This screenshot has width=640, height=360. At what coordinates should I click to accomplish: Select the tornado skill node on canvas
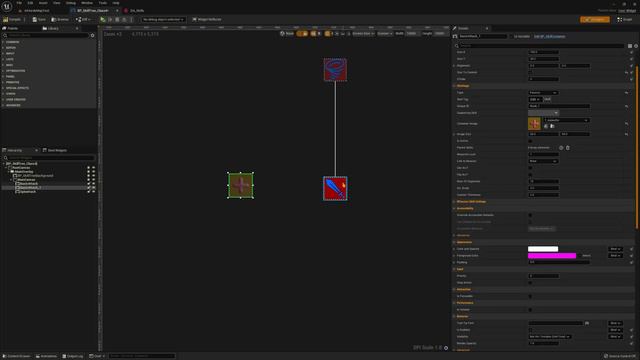(x=336, y=69)
